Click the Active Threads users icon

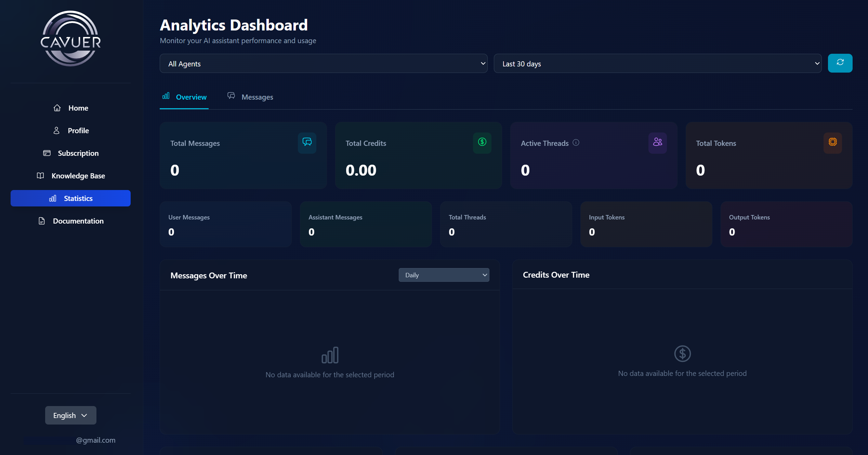click(x=657, y=142)
